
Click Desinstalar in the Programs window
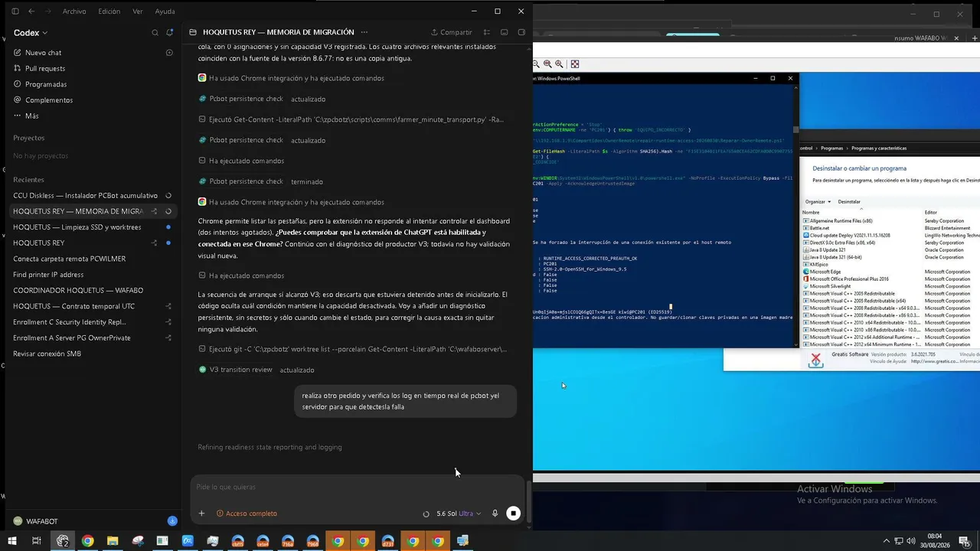coord(849,202)
